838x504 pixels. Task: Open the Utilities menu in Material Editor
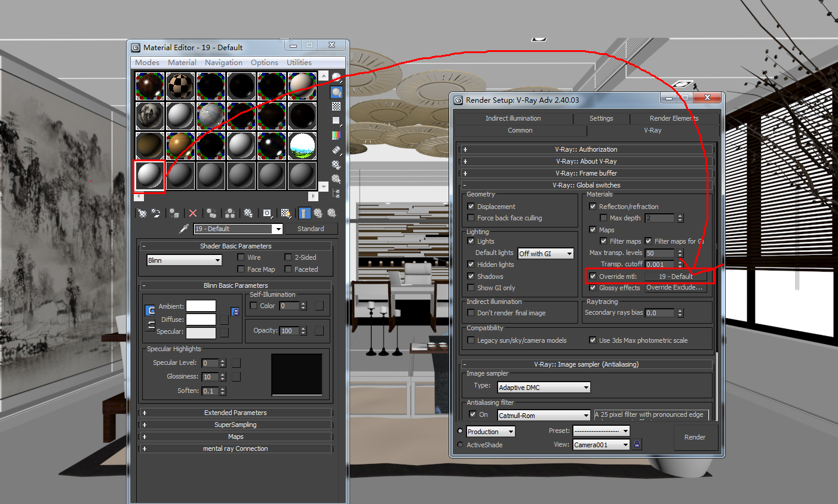click(x=299, y=63)
